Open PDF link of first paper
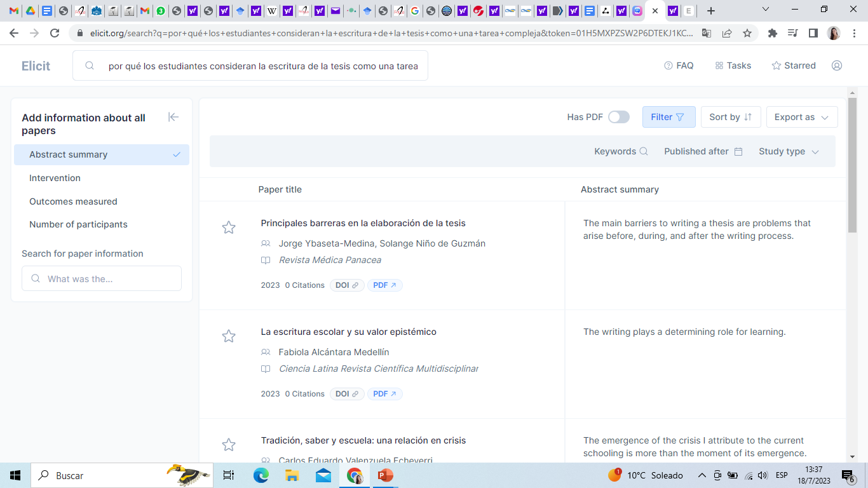 384,285
